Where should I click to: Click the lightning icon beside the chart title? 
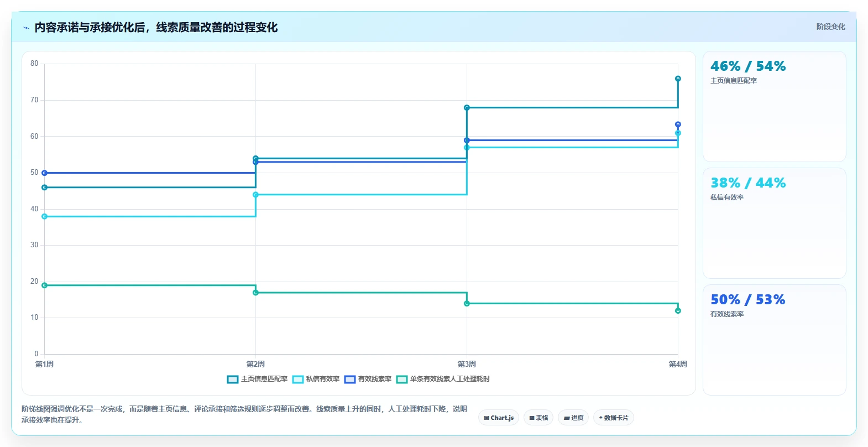tap(26, 28)
